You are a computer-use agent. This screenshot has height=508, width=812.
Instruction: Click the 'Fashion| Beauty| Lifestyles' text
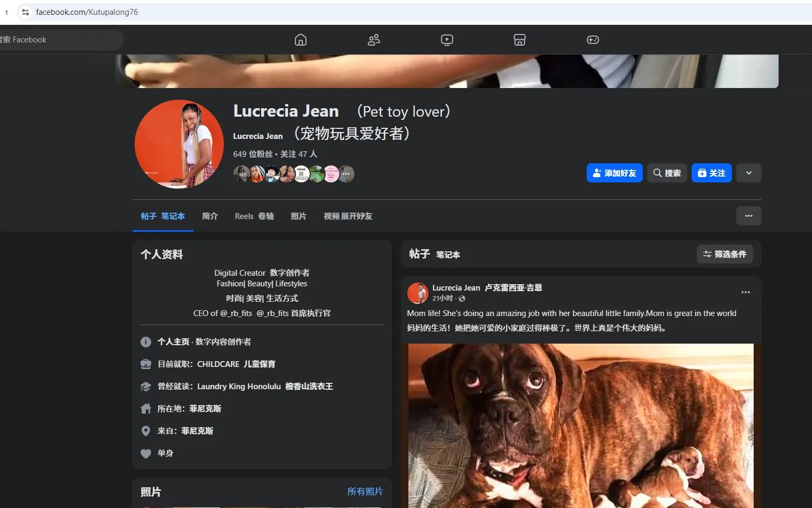pos(262,284)
